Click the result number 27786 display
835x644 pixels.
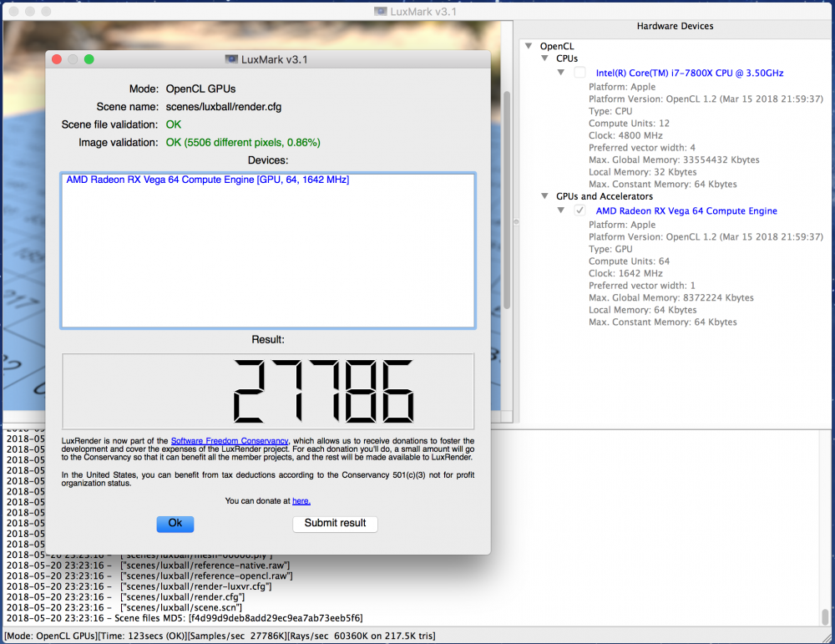268,391
